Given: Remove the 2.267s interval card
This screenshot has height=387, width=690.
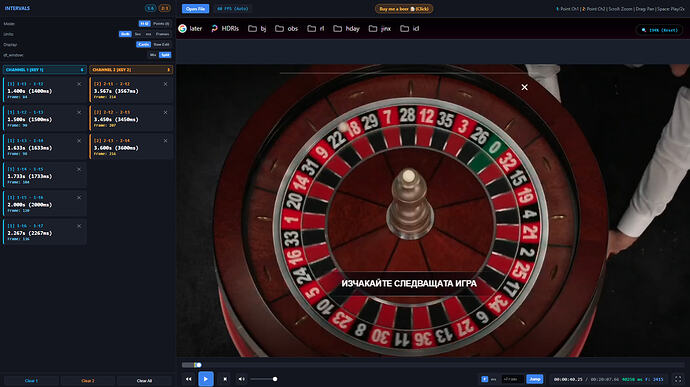Looking at the screenshot, I should coord(79,226).
